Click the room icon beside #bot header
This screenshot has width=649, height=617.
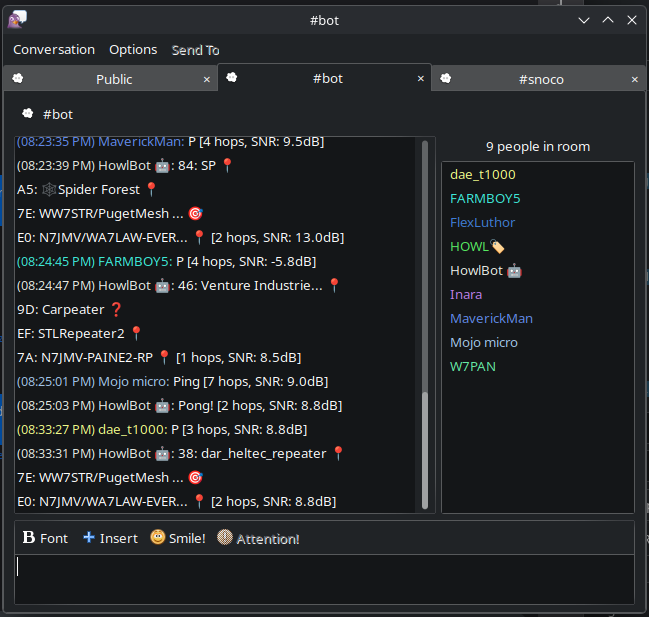[x=27, y=113]
